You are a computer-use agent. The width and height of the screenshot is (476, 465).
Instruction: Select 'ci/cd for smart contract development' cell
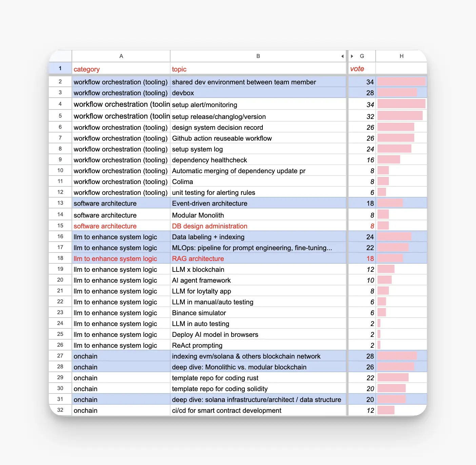(x=258, y=410)
